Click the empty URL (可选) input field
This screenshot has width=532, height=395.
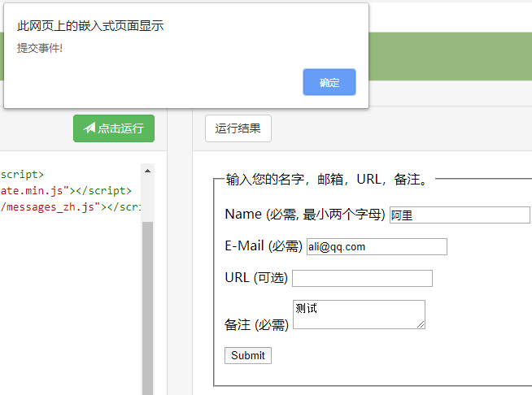click(362, 278)
